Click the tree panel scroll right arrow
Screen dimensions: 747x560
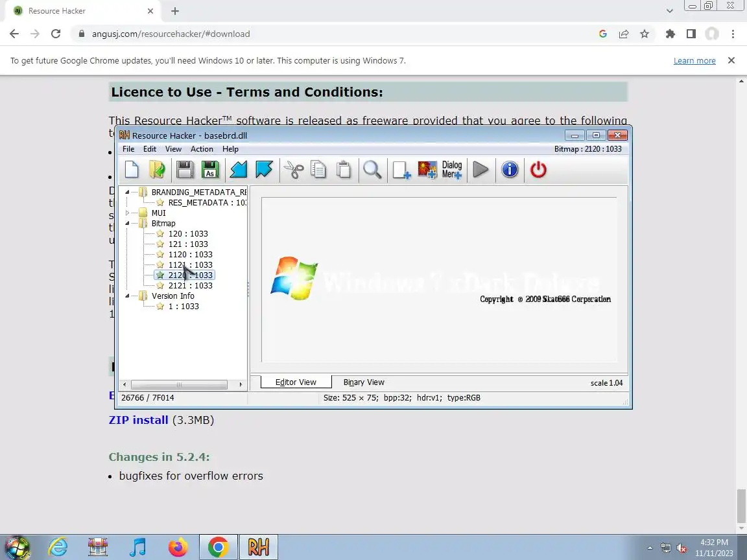tap(241, 384)
